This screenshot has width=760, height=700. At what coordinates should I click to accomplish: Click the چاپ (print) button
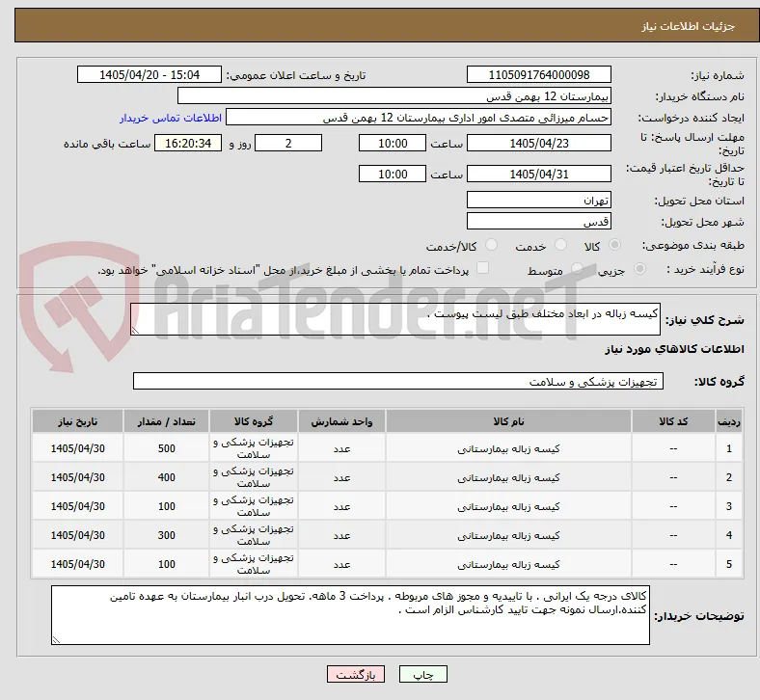(x=422, y=674)
